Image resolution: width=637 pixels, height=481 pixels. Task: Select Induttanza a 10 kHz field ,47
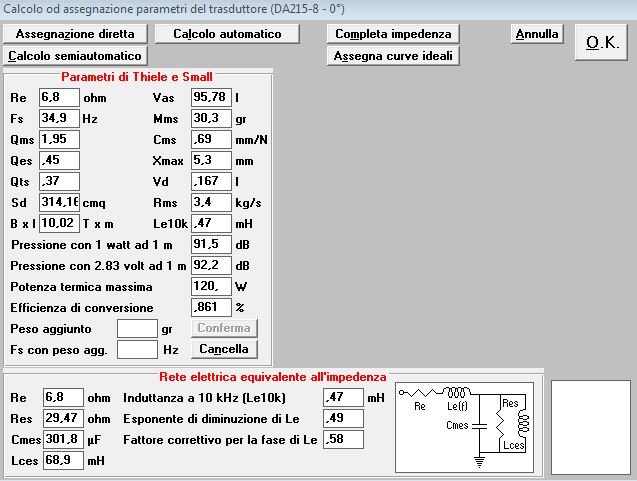tap(343, 397)
